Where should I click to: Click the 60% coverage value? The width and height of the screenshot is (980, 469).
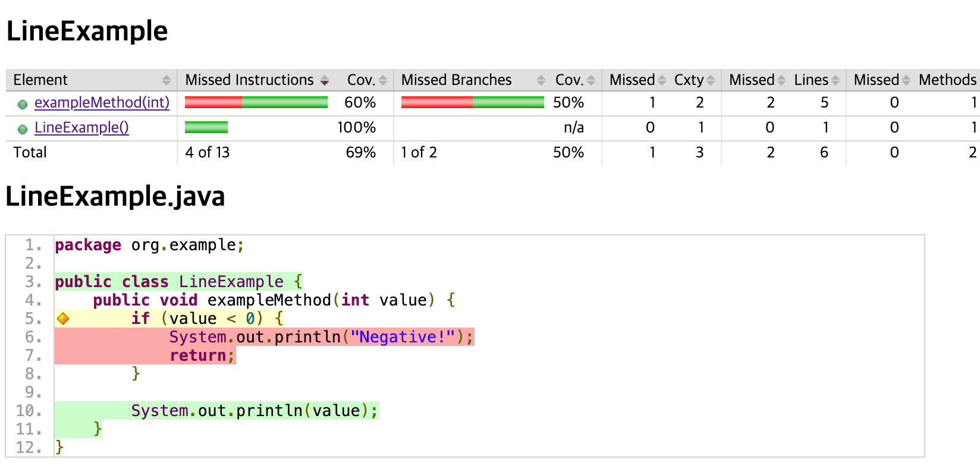[360, 102]
